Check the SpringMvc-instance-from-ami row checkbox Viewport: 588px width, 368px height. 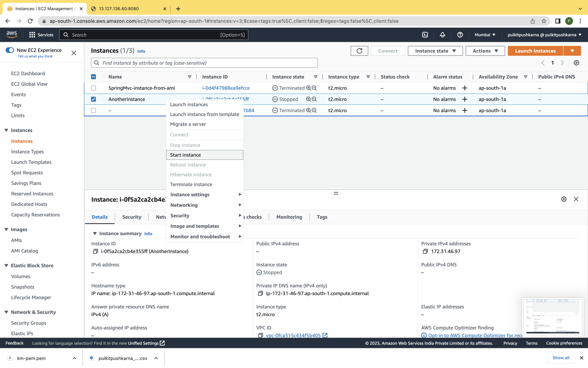click(x=93, y=88)
